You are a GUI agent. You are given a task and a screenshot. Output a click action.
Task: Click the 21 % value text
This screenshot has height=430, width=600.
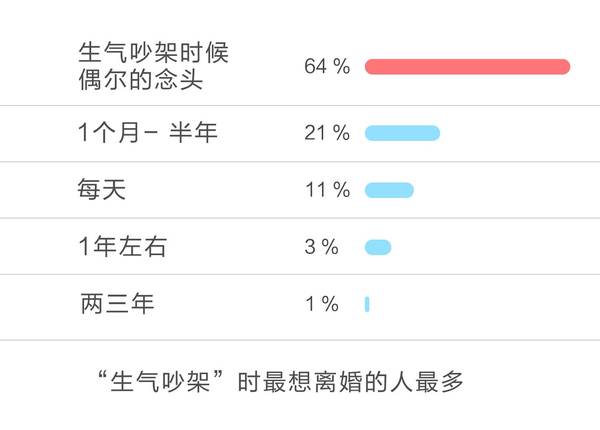pos(327,133)
